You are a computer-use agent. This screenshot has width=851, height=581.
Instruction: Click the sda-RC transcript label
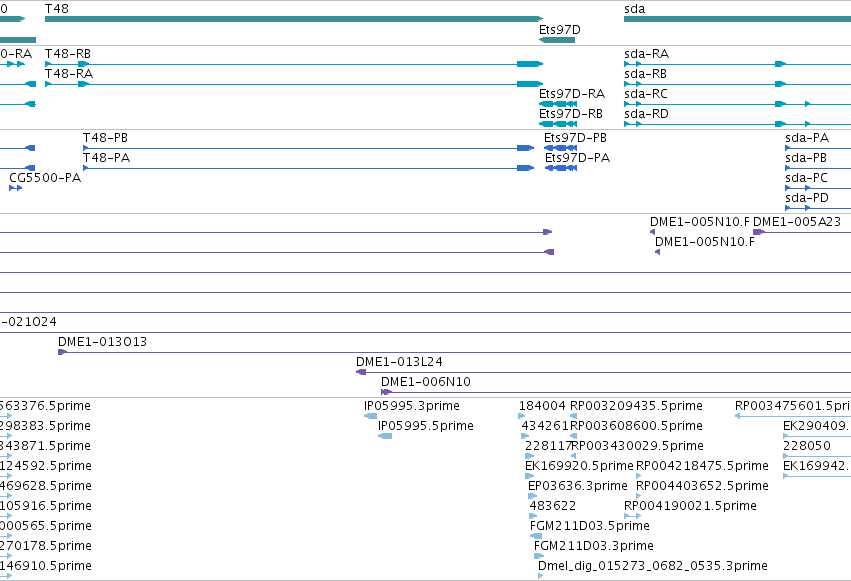click(x=646, y=94)
